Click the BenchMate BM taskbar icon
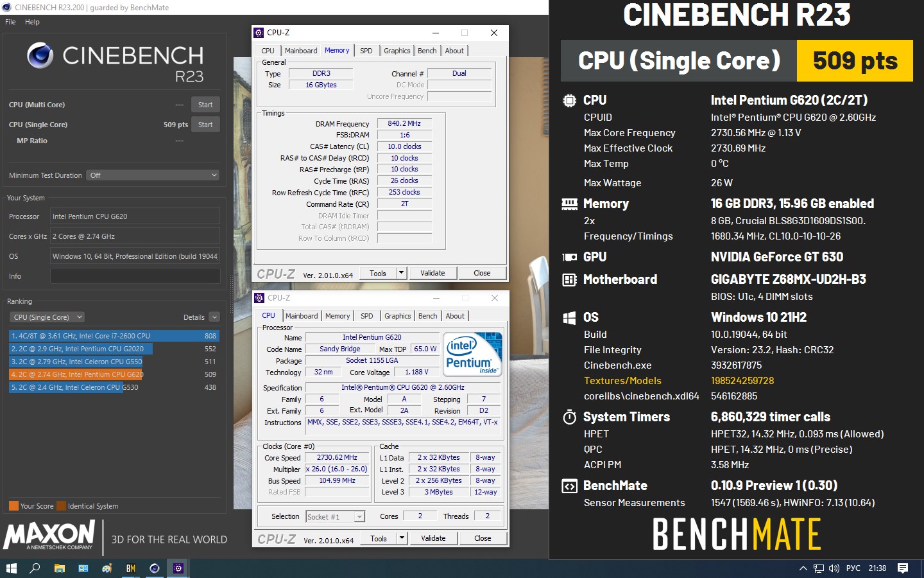924x578 pixels. click(131, 568)
